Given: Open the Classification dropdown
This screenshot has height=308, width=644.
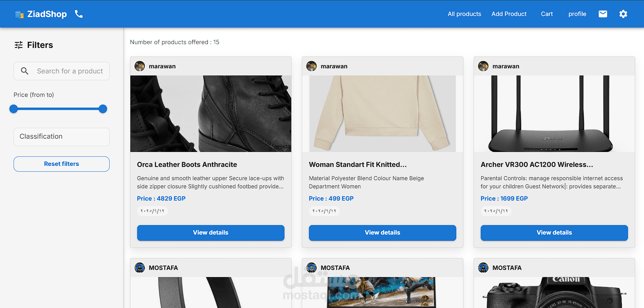Looking at the screenshot, I should pyautogui.click(x=61, y=137).
